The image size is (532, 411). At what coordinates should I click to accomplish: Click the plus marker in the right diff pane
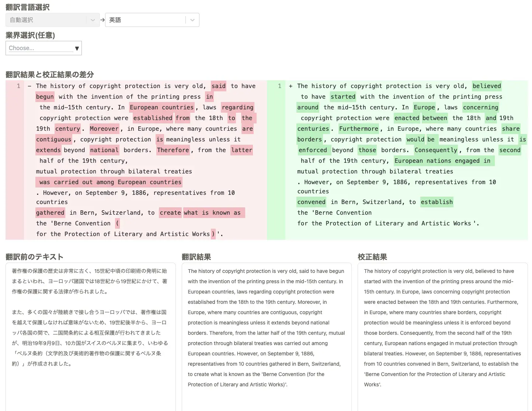click(291, 86)
